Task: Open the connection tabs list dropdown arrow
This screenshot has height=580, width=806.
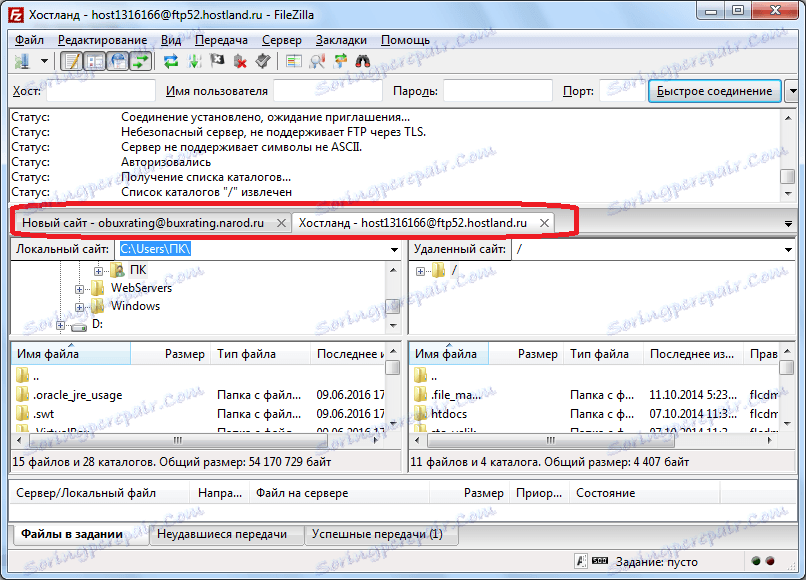Action: point(788,224)
